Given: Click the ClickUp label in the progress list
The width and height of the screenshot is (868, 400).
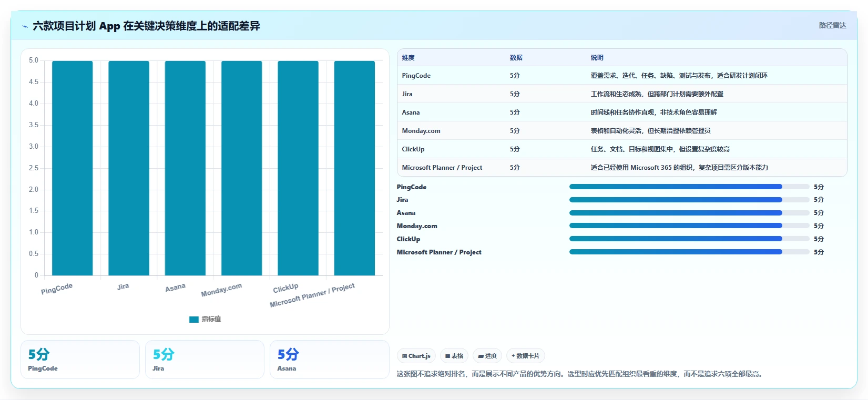Looking at the screenshot, I should tap(409, 239).
